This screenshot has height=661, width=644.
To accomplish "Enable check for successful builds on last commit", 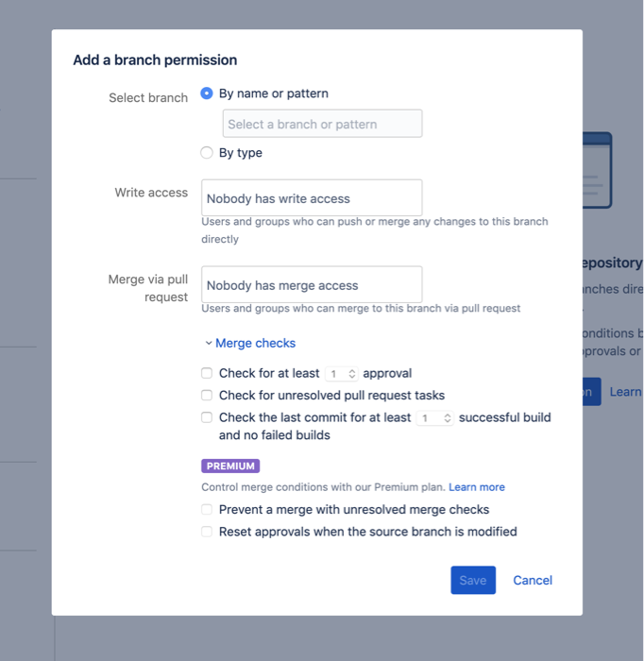I will (x=207, y=417).
